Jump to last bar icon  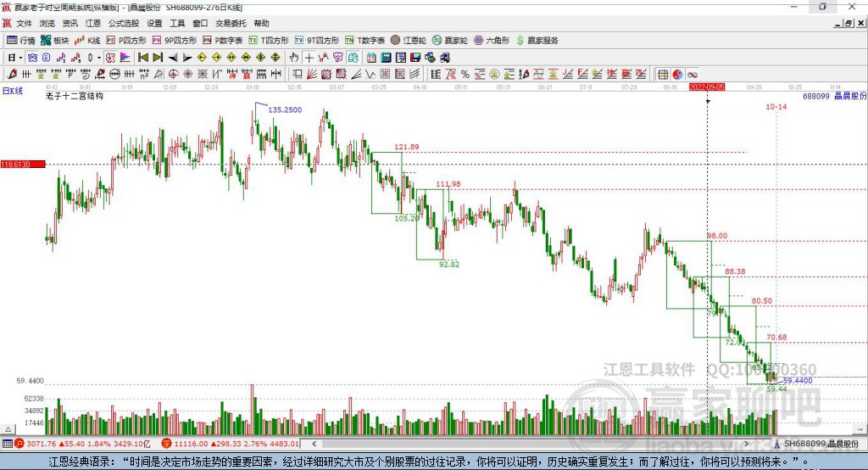pos(158,58)
